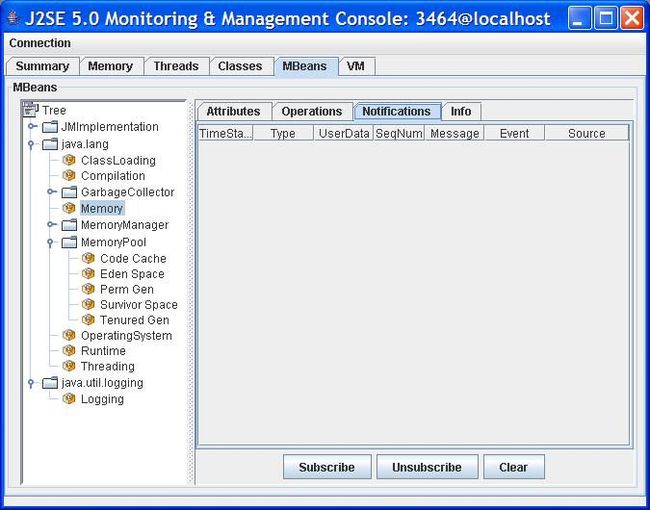Select the Eden Space tree item
Viewport: 650px width, 510px height.
coord(132,274)
